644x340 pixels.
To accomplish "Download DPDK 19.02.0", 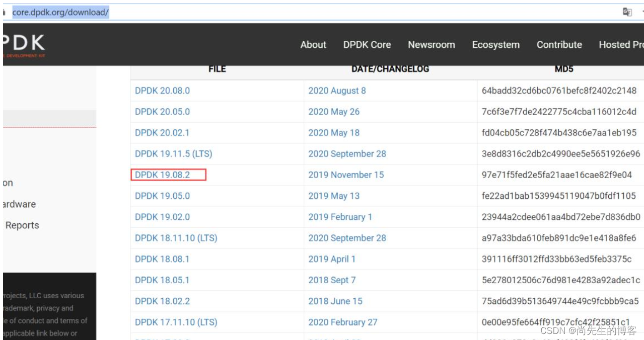I will pos(162,217).
